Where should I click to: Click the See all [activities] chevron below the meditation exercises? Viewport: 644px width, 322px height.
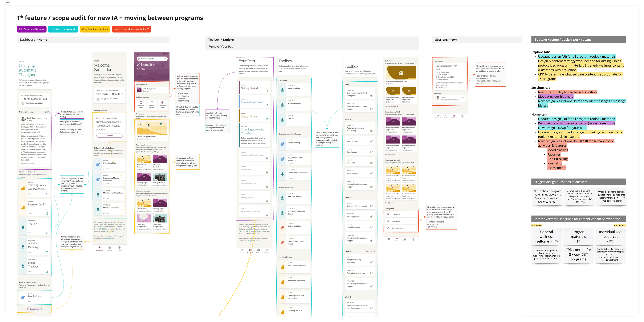coord(397,203)
